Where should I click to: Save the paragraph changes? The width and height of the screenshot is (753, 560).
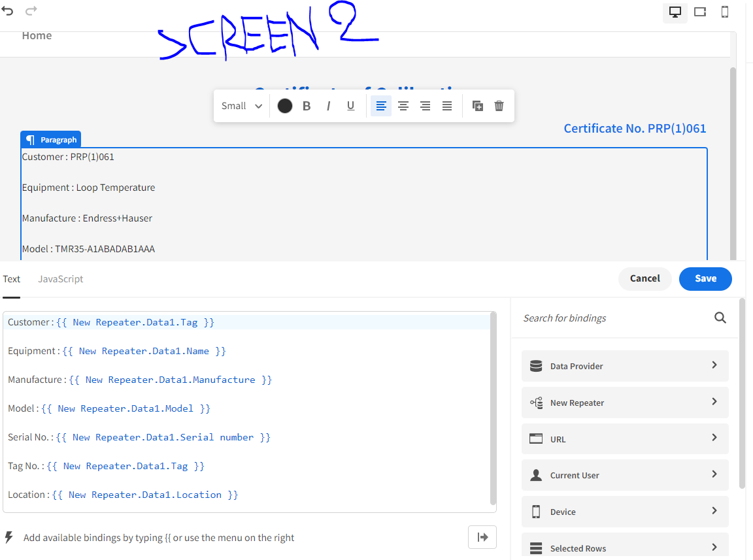click(705, 279)
